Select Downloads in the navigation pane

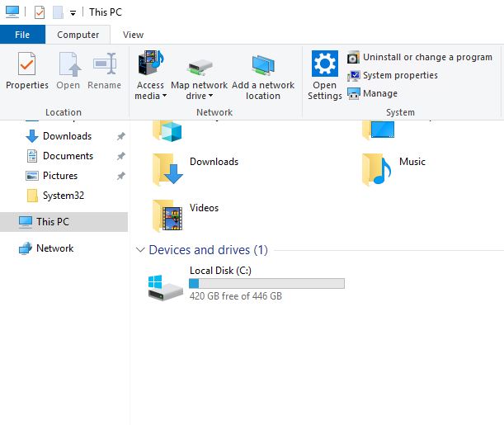pyautogui.click(x=67, y=136)
